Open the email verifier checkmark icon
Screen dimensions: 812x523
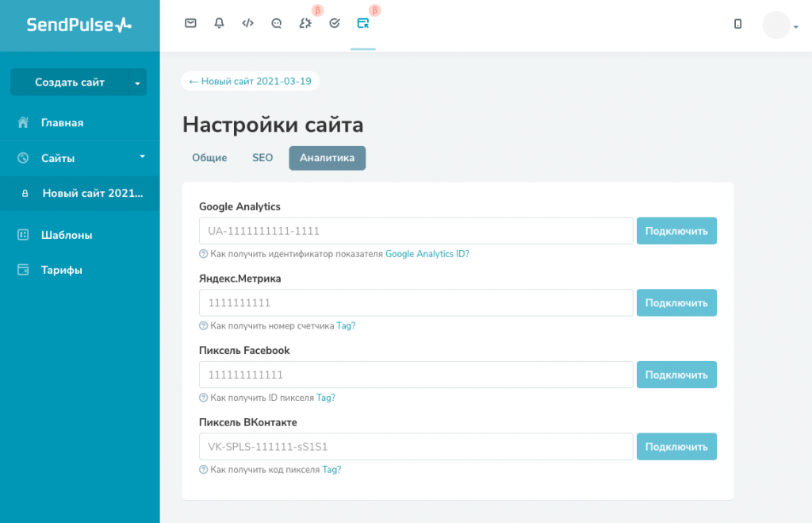click(x=335, y=23)
